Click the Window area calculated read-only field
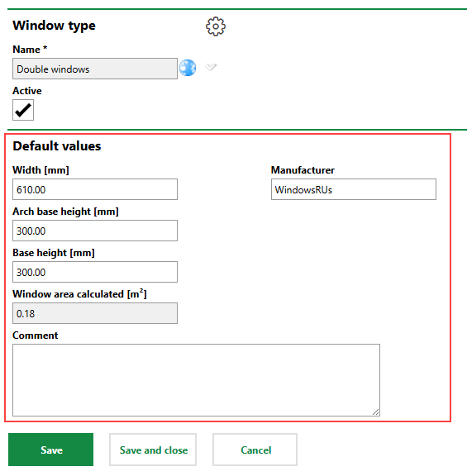467x476 pixels. (x=95, y=313)
